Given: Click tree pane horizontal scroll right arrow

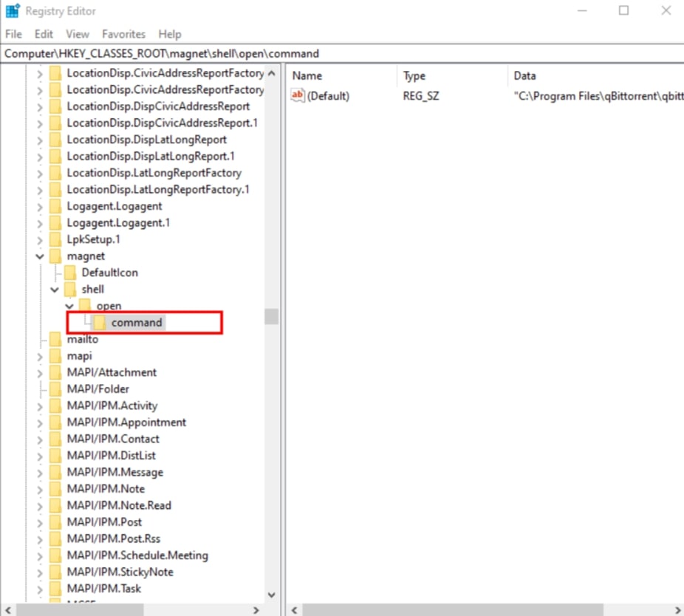Looking at the screenshot, I should click(256, 610).
